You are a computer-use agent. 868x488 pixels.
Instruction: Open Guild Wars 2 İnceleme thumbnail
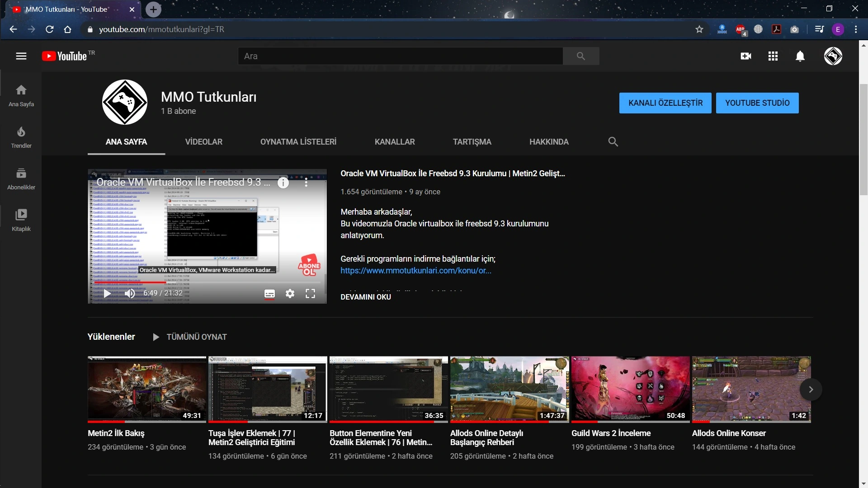631,389
